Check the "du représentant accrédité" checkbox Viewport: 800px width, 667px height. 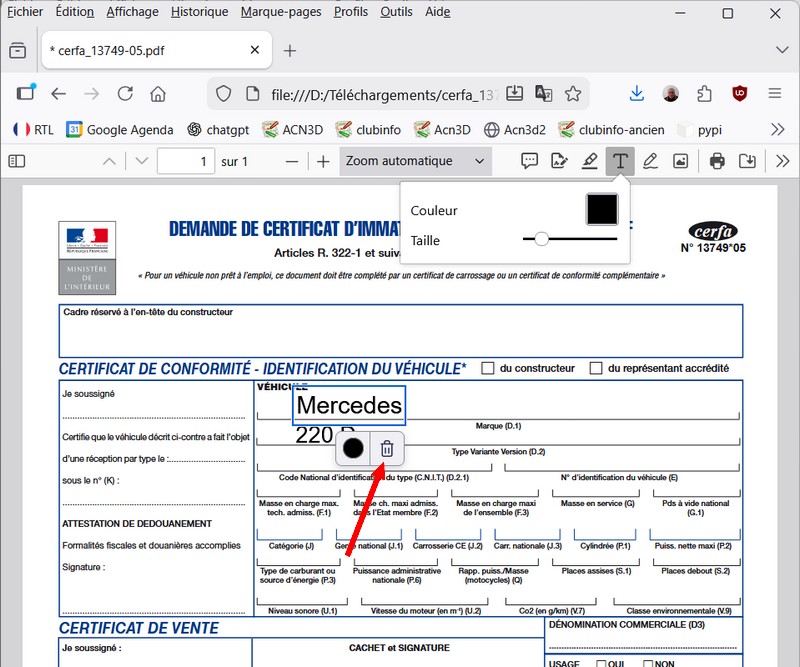596,368
